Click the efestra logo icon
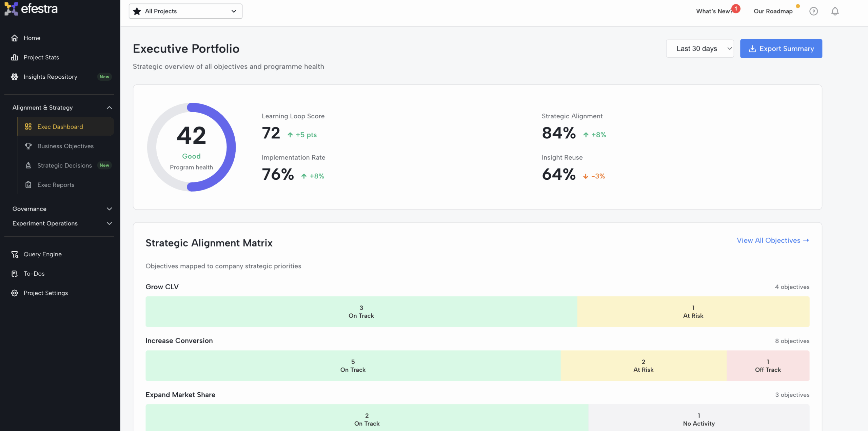Viewport: 868px width, 431px height. pos(11,9)
